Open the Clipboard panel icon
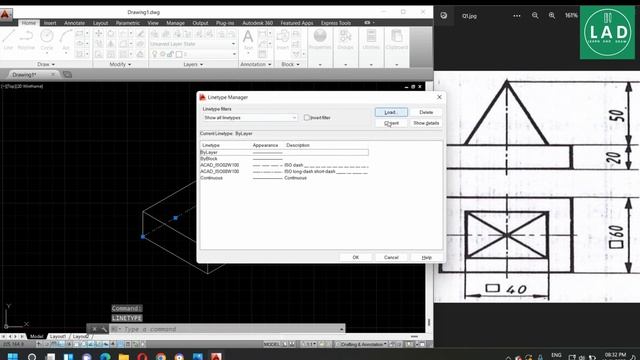 click(396, 39)
